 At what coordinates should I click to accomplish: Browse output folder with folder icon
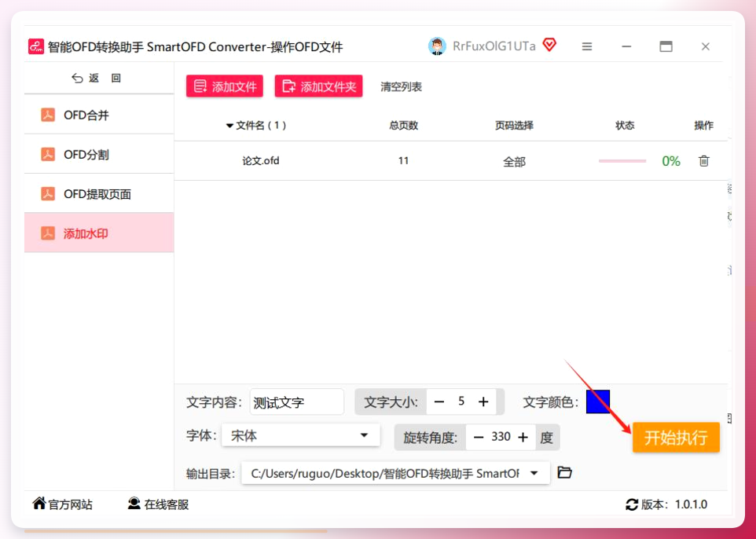(564, 472)
